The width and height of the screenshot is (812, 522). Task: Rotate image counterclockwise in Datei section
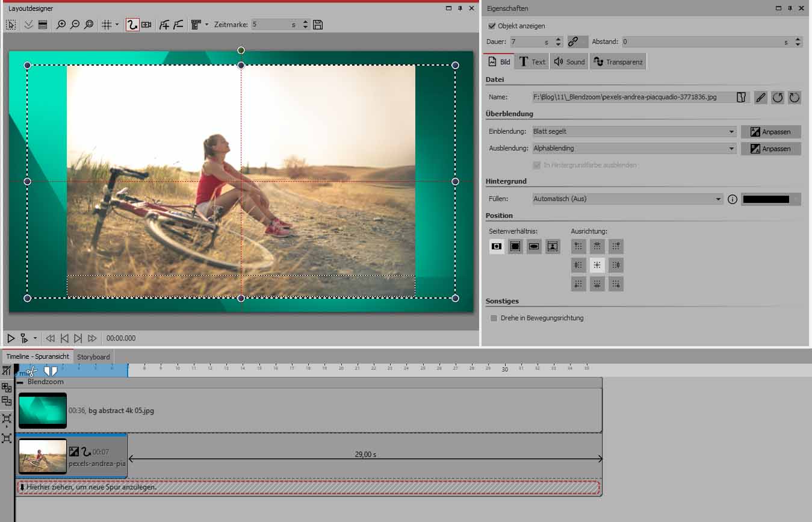pyautogui.click(x=778, y=98)
